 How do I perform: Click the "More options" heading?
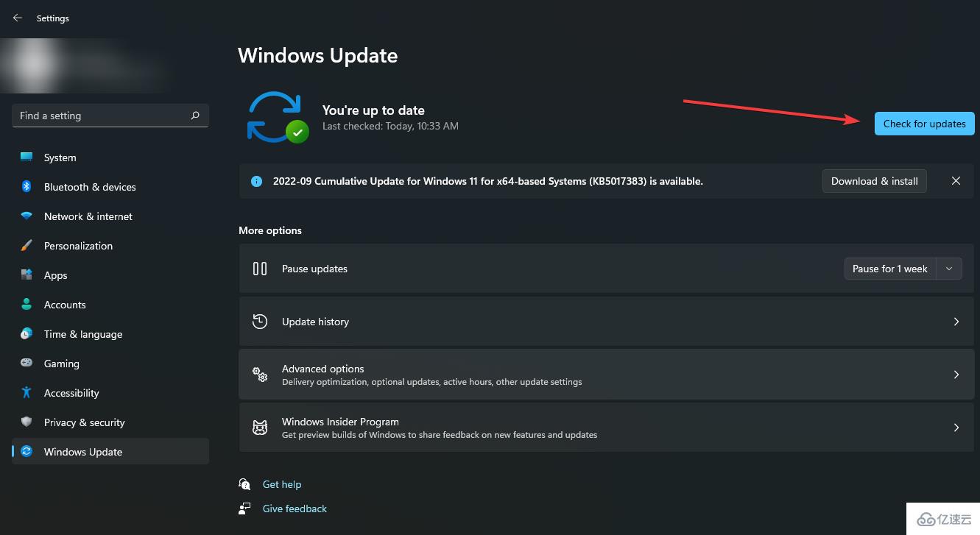pos(270,230)
